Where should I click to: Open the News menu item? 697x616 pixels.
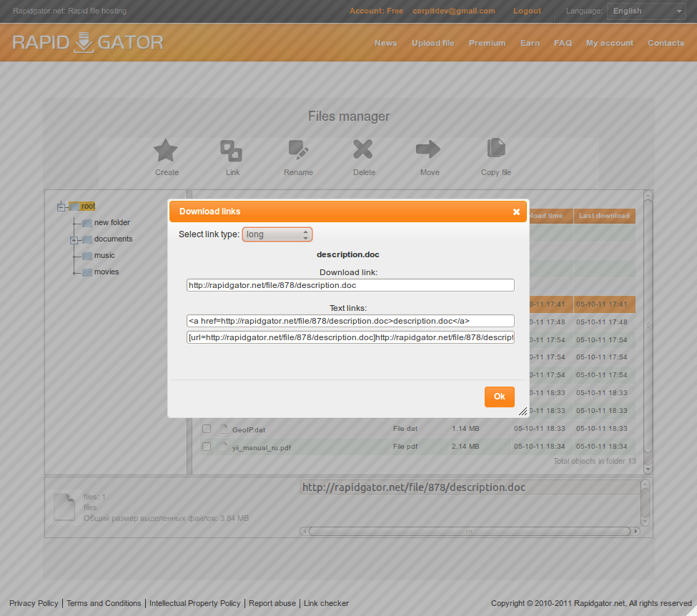coord(385,43)
